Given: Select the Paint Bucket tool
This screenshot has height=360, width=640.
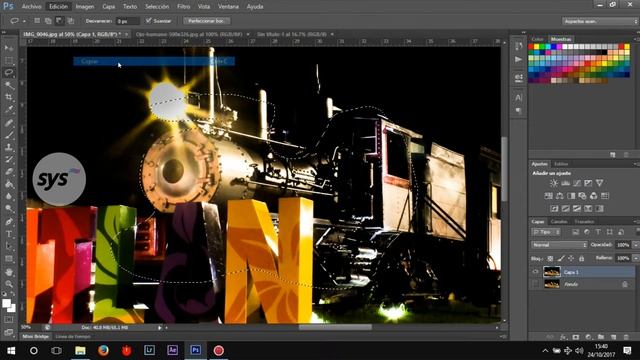Looking at the screenshot, I should 9,184.
